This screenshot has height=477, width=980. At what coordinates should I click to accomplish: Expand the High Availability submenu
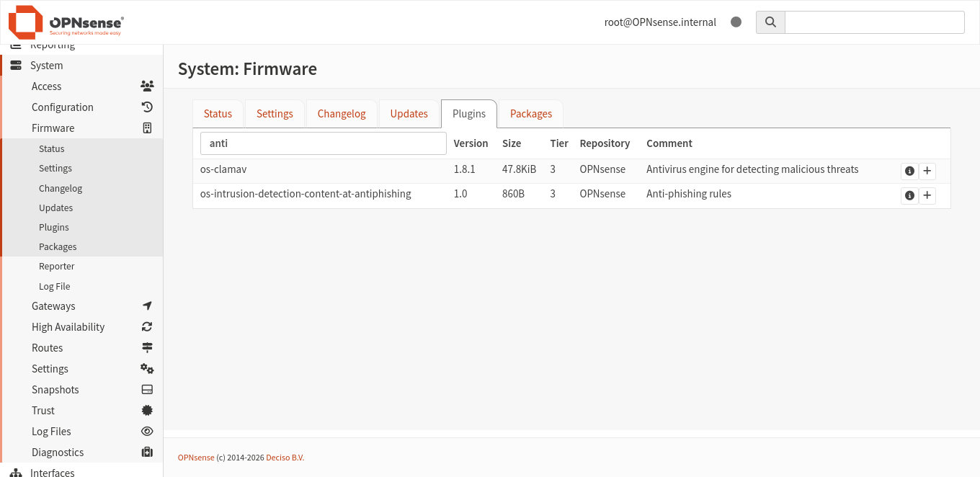tap(81, 326)
